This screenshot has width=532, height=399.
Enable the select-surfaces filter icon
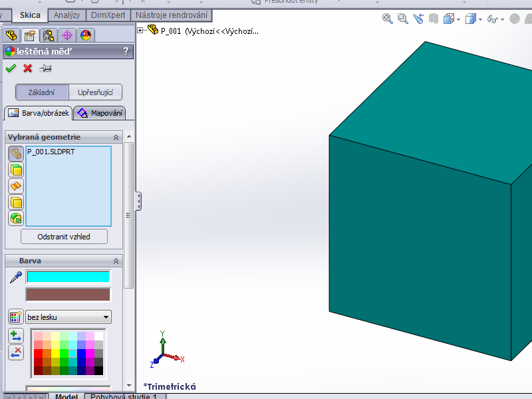16,186
